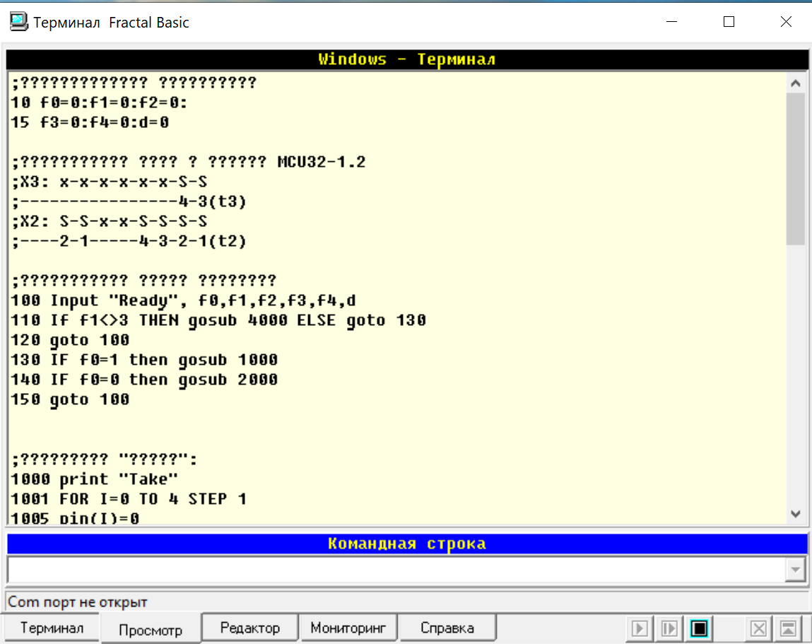Click comment line containing 'MCU32-1.2'
This screenshot has width=812, height=644.
[189, 162]
